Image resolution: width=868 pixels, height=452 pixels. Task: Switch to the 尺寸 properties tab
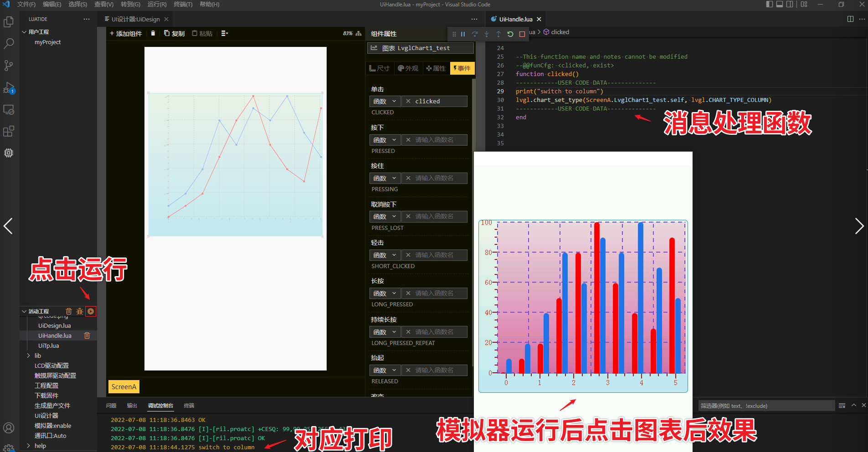point(379,68)
